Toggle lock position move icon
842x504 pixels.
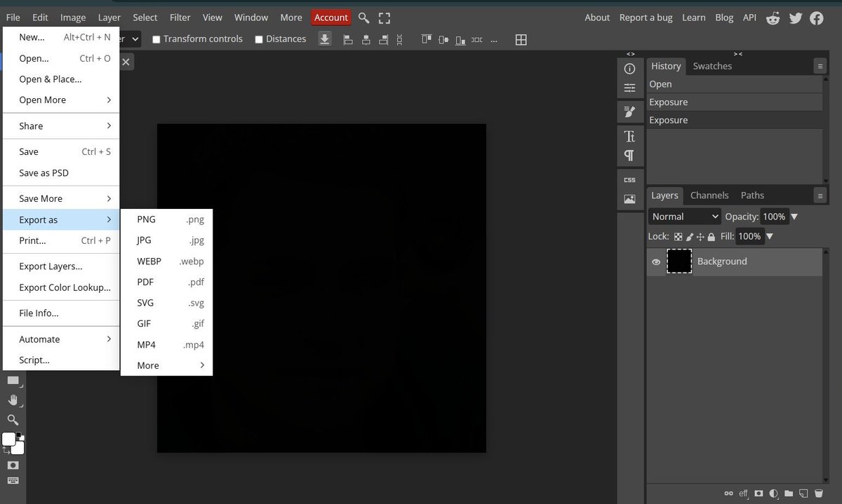700,237
